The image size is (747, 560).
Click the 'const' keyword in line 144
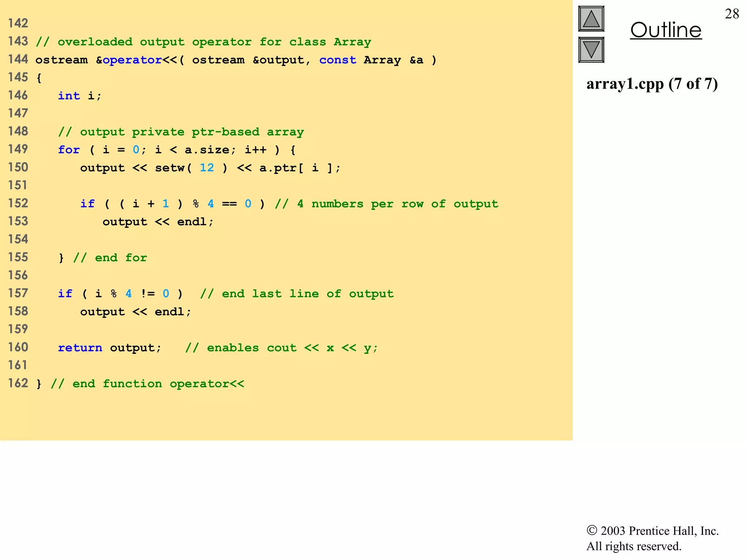[x=338, y=60]
